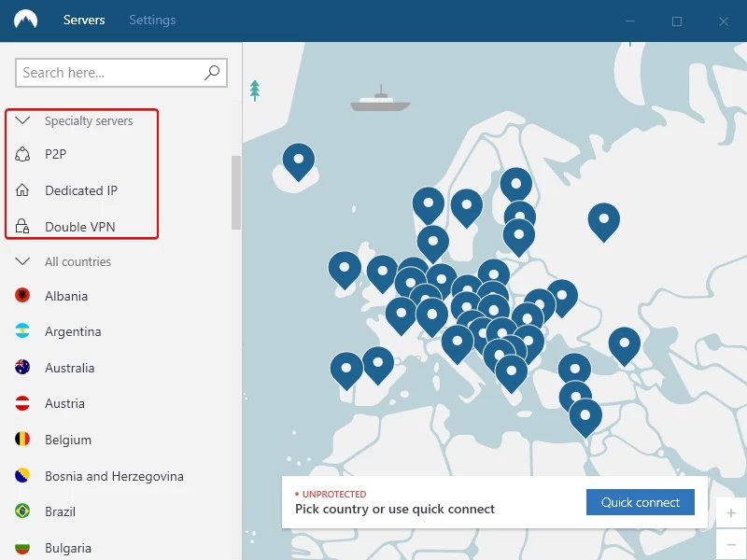Click the Bulgaria flag icon
The width and height of the screenshot is (747, 560).
point(22,548)
